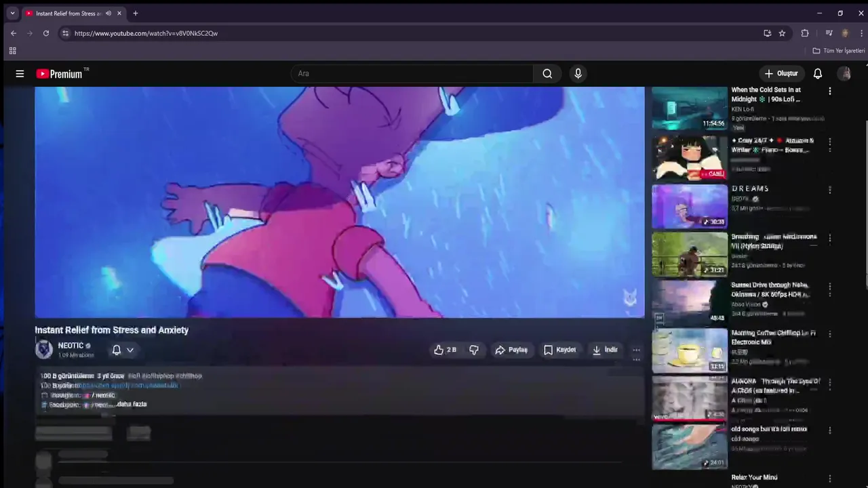
Task: Open the notifications bell in header
Action: coord(818,74)
